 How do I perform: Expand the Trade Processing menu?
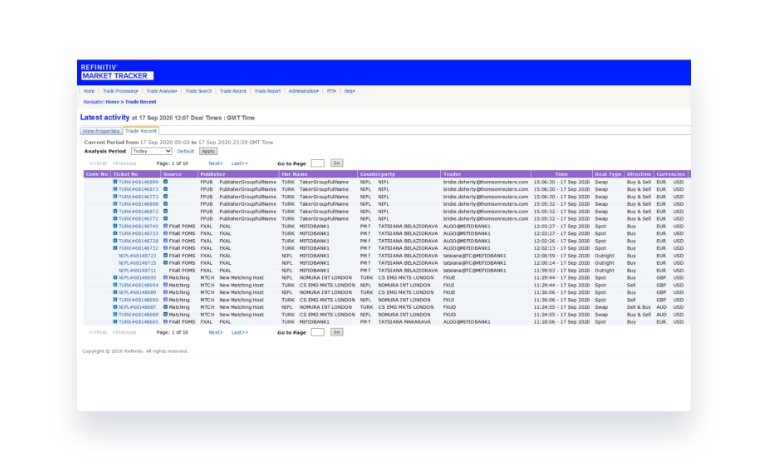click(x=120, y=91)
